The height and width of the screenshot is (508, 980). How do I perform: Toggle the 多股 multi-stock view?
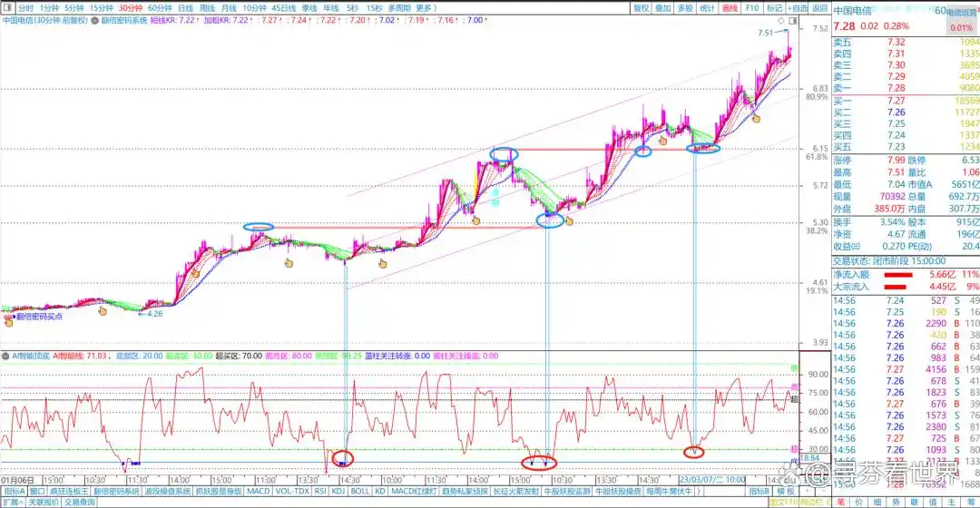685,7
